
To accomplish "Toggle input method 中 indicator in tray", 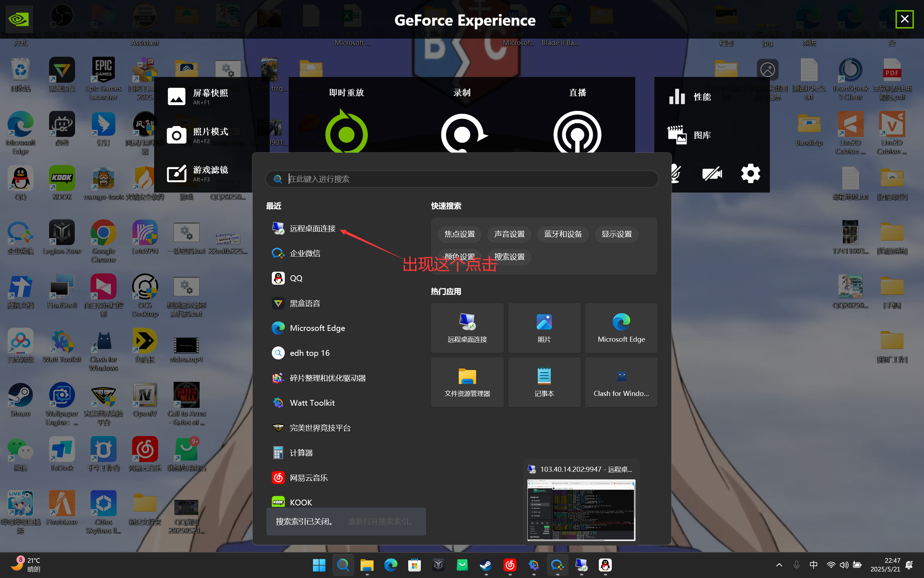I will [x=813, y=565].
